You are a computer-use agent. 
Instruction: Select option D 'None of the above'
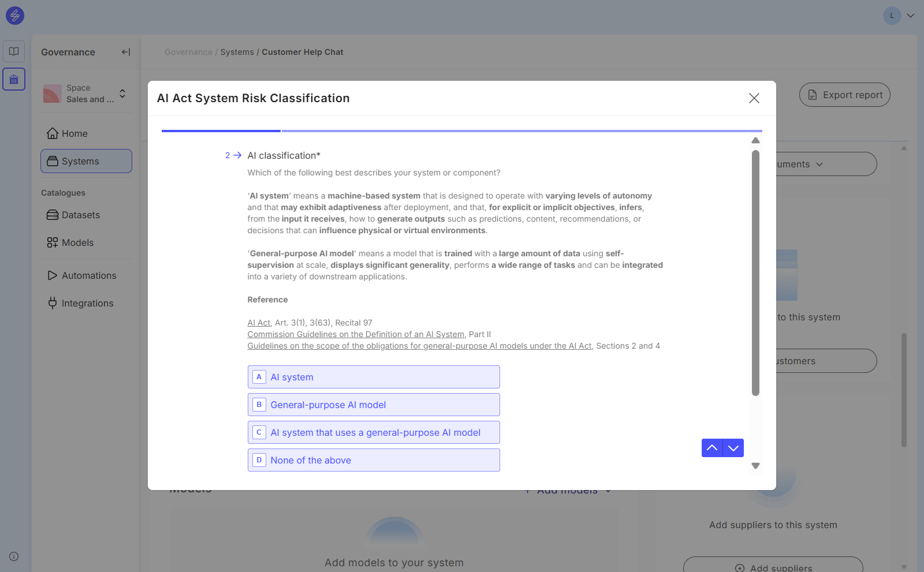[374, 460]
